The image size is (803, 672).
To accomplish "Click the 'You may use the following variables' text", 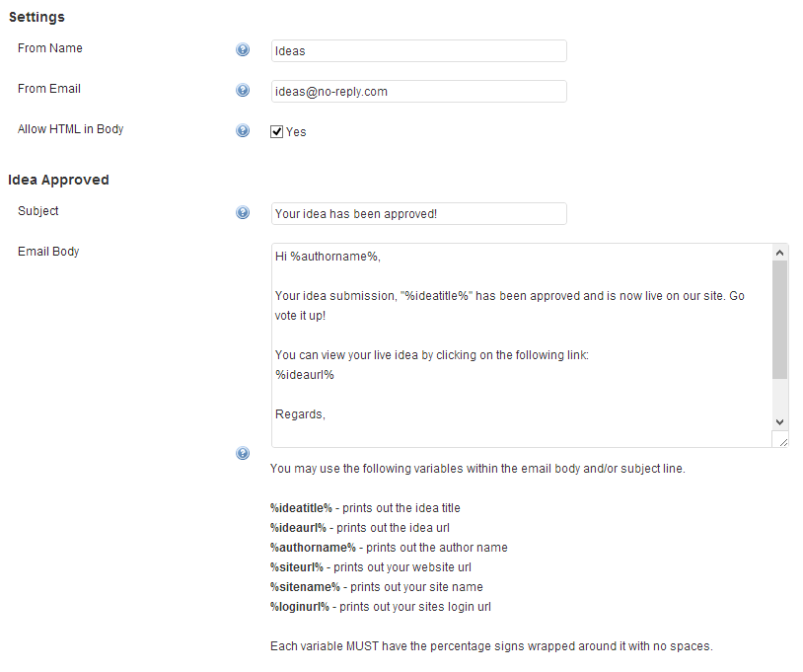I will (477, 469).
